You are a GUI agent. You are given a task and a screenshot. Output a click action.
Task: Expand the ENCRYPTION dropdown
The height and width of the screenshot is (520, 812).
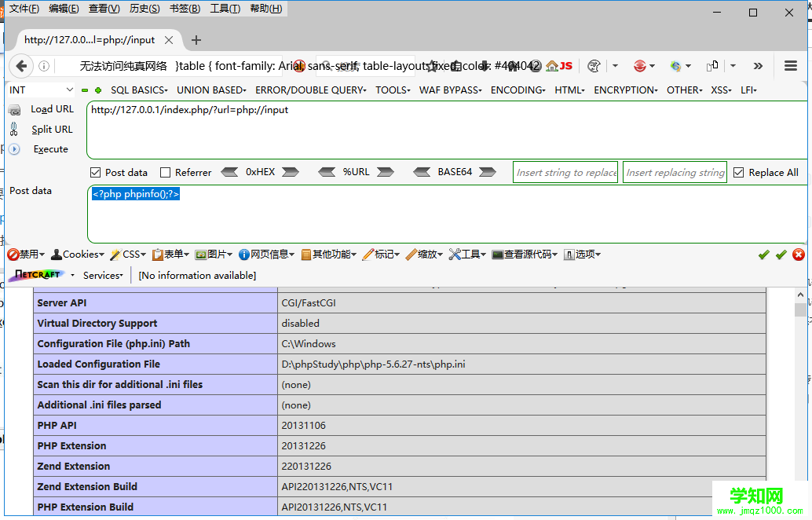click(626, 90)
